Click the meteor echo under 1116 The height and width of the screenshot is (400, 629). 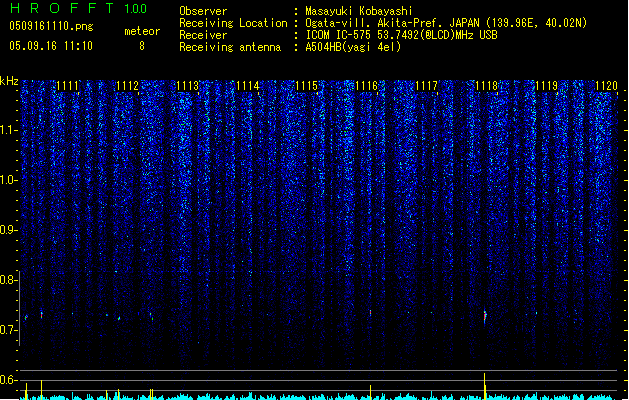(370, 313)
